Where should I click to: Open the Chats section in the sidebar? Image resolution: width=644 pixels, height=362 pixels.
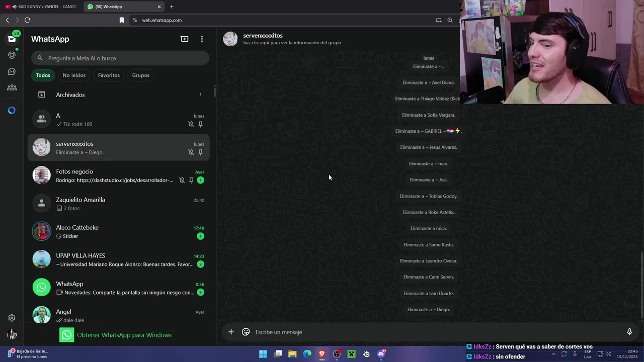click(x=12, y=39)
